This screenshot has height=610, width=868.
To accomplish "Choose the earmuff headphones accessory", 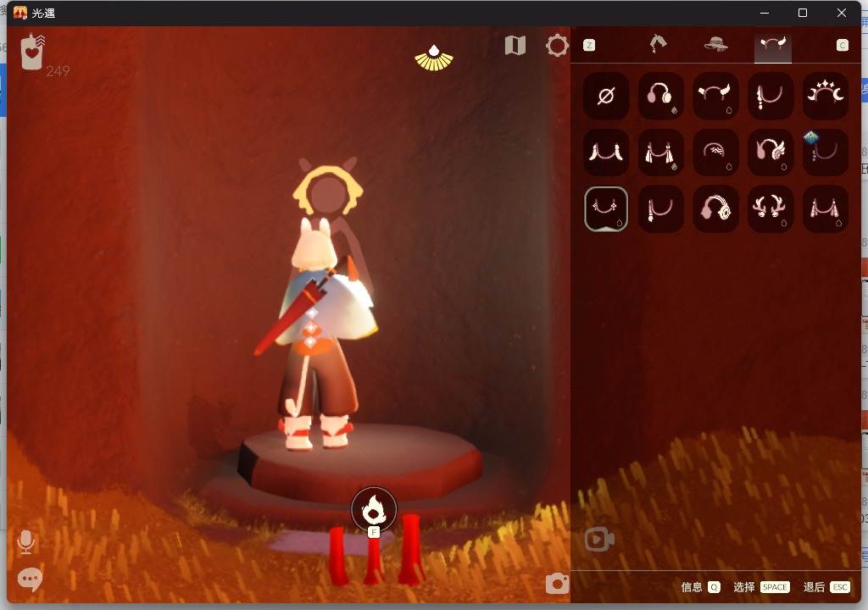I will (x=659, y=96).
